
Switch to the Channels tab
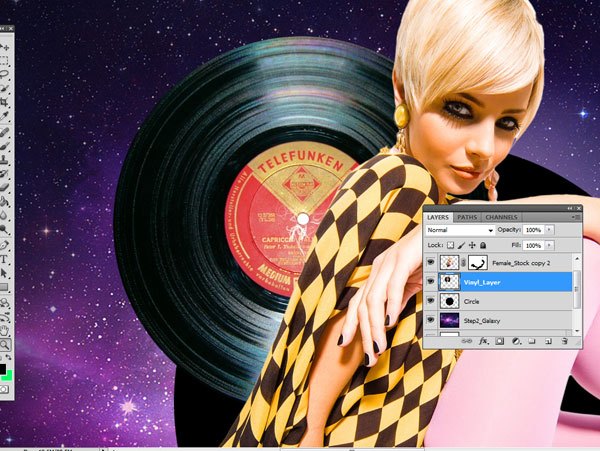click(x=501, y=217)
